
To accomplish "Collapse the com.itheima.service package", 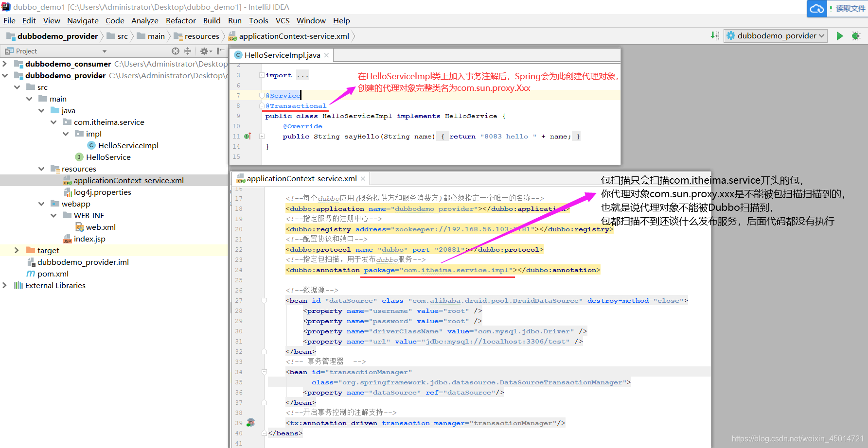I will point(53,122).
